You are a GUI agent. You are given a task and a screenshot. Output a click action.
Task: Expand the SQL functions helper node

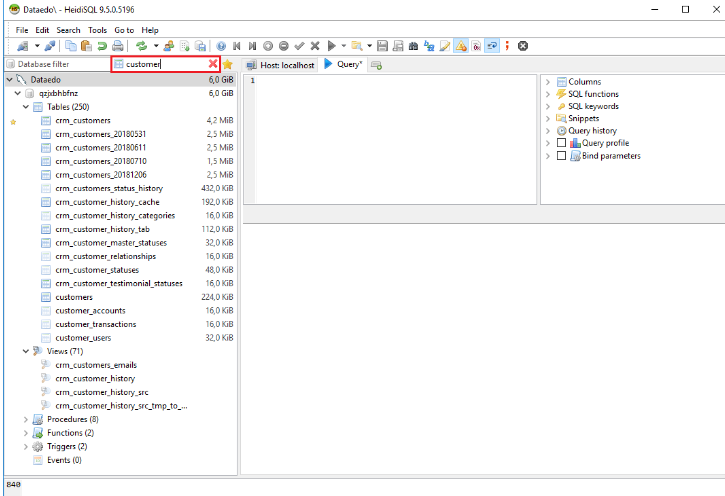click(548, 94)
